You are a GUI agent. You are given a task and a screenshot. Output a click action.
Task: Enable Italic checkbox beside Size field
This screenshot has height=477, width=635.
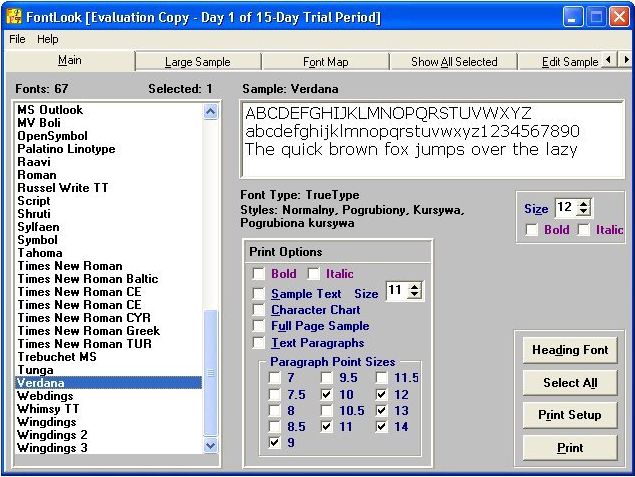click(x=583, y=230)
